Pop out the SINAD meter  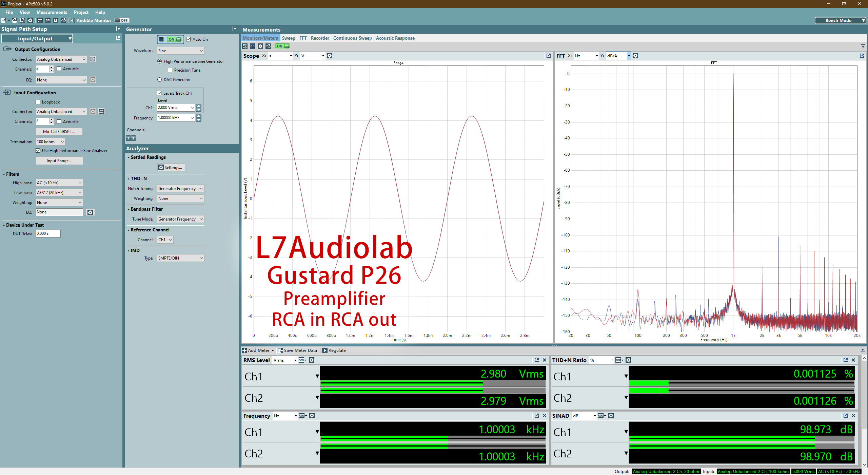[846, 416]
